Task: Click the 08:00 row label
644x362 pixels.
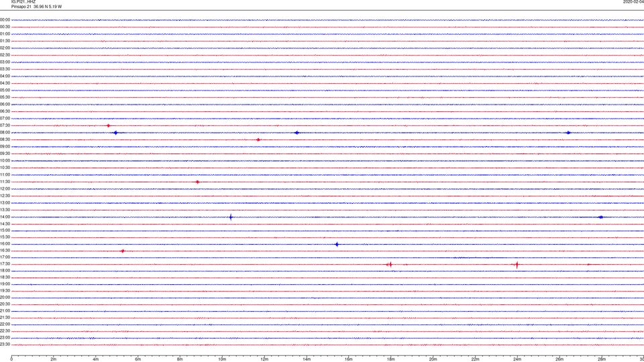Action: coord(5,133)
